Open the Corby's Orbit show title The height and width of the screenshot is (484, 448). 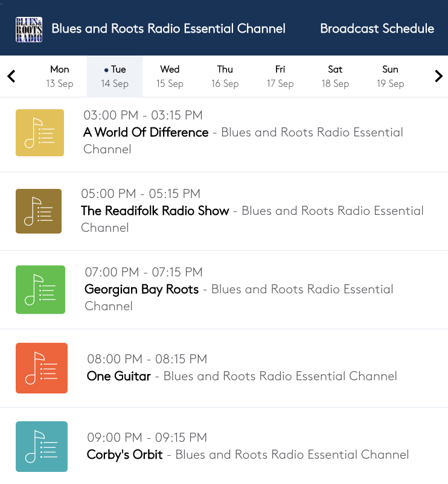tap(125, 454)
